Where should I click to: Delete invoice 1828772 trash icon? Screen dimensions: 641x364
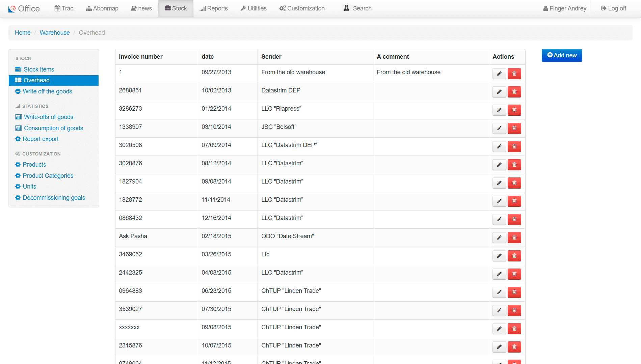point(514,201)
